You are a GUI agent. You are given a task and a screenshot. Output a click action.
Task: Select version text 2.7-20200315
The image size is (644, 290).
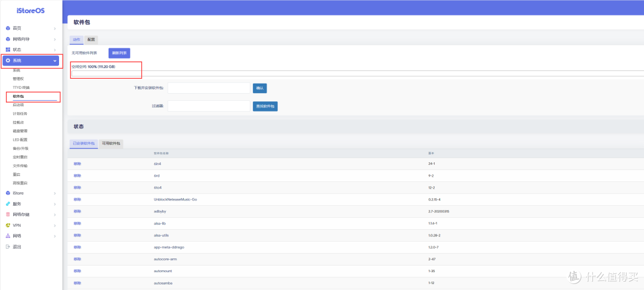[x=439, y=212]
